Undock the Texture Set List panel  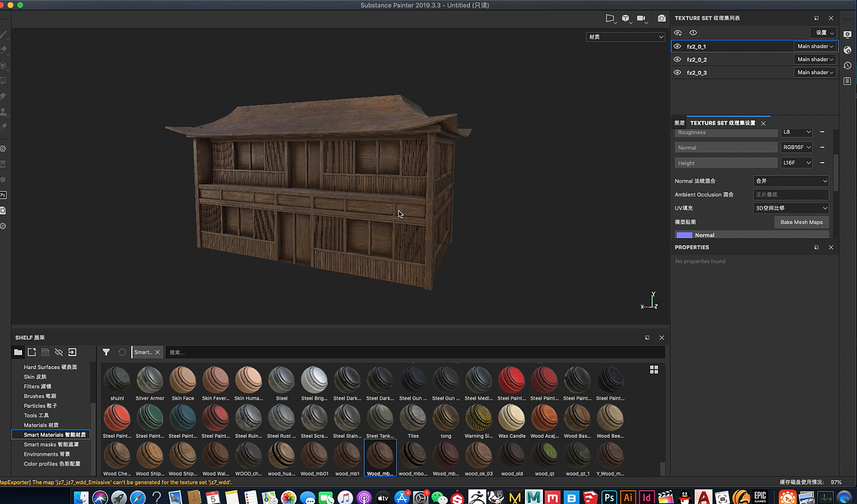tap(816, 18)
